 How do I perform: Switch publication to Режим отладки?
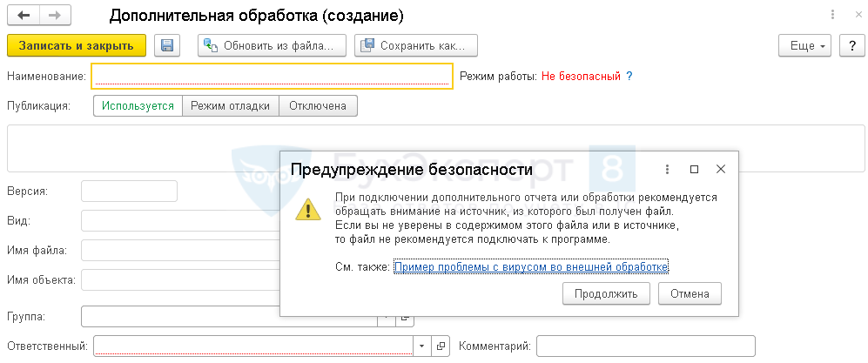click(x=230, y=105)
